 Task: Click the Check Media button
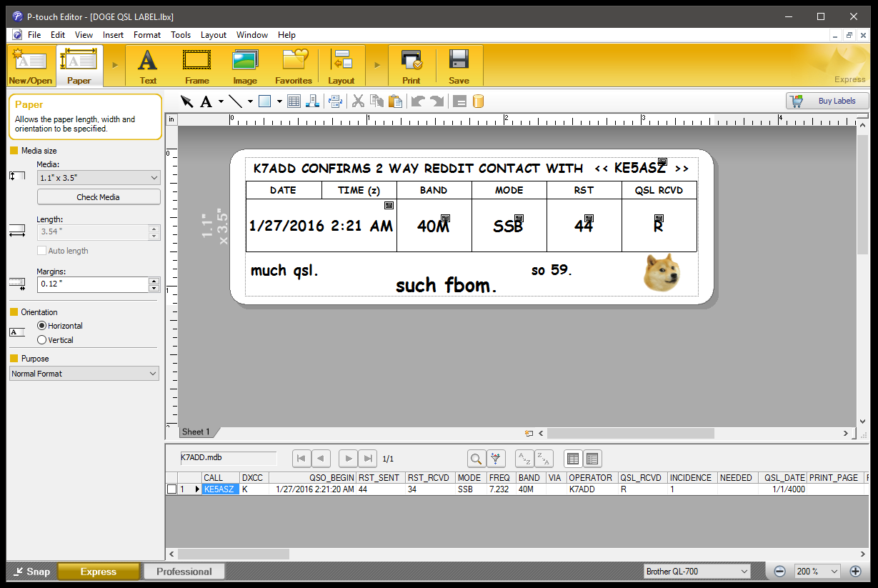99,196
